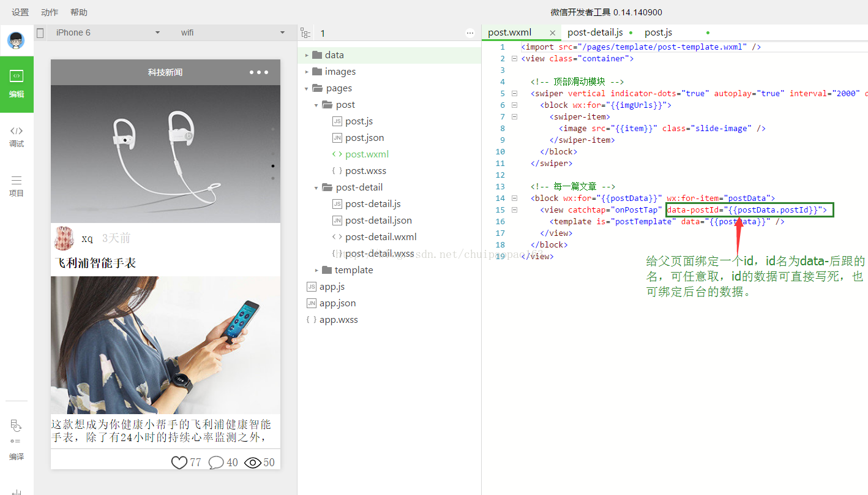
Task: Switch to the post.wxml tab
Action: [510, 32]
